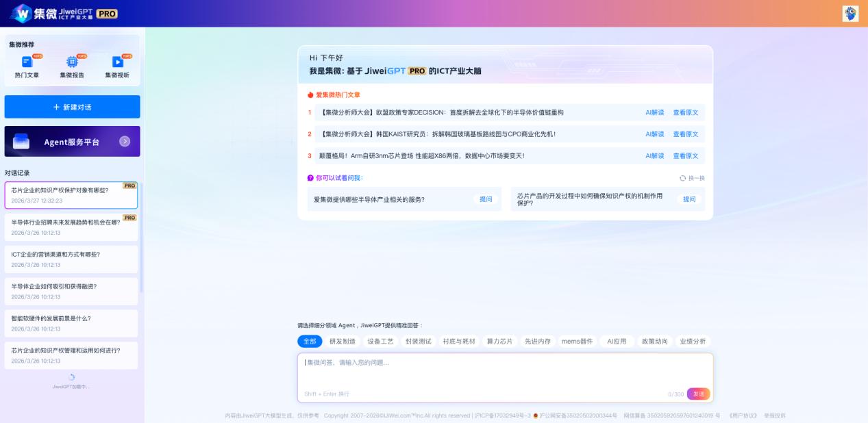The image size is (868, 423).
Task: Open conversation 半导体企业如何吸引和获得融资
Action: pyautogui.click(x=71, y=291)
